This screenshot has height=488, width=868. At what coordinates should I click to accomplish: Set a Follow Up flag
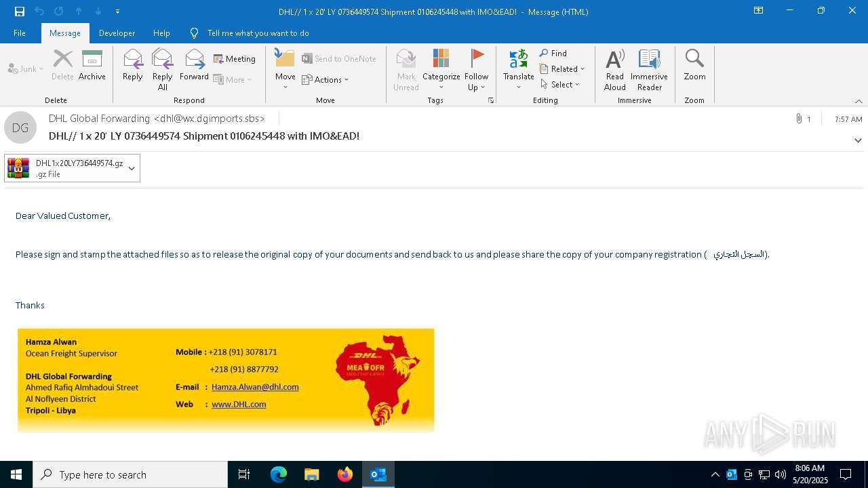tap(477, 69)
